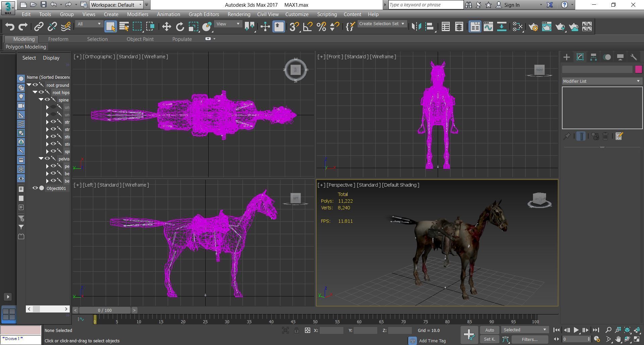Toggle absolute/offset transform type-in mode
The image size is (644, 345).
pos(307,331)
